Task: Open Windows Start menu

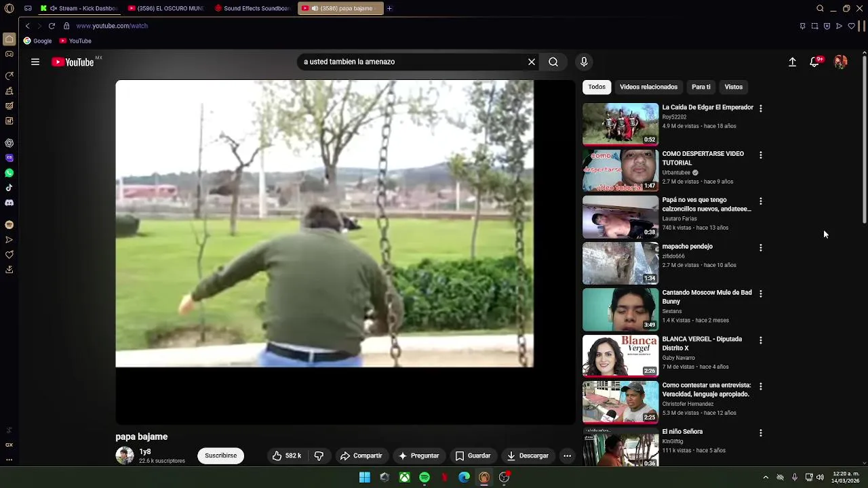Action: tap(364, 477)
